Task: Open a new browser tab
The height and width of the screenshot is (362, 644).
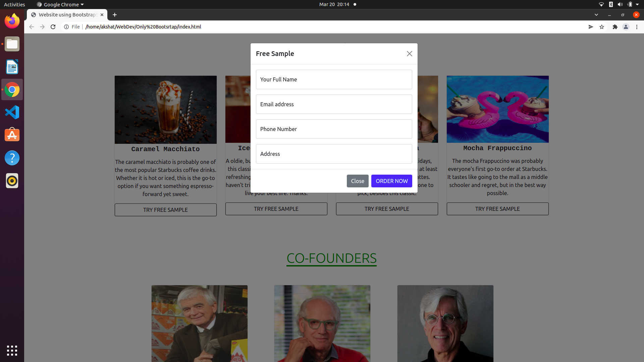Action: 115,15
